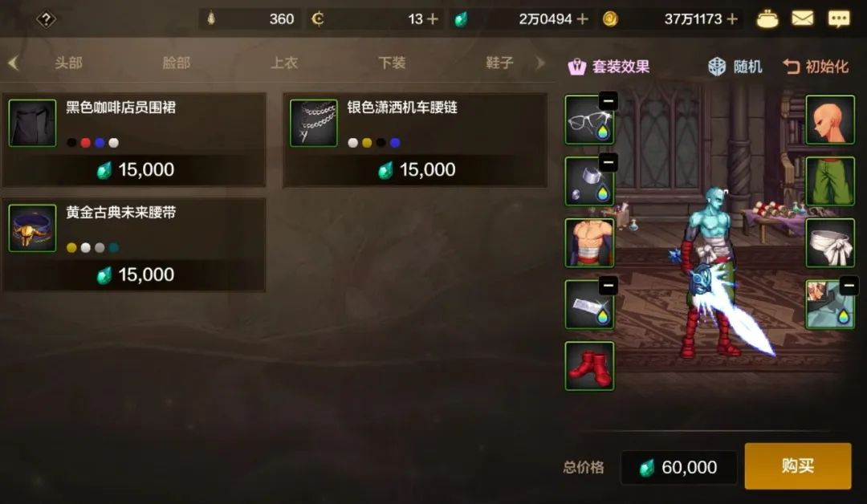Switch to the 上衣 tab

pyautogui.click(x=284, y=63)
